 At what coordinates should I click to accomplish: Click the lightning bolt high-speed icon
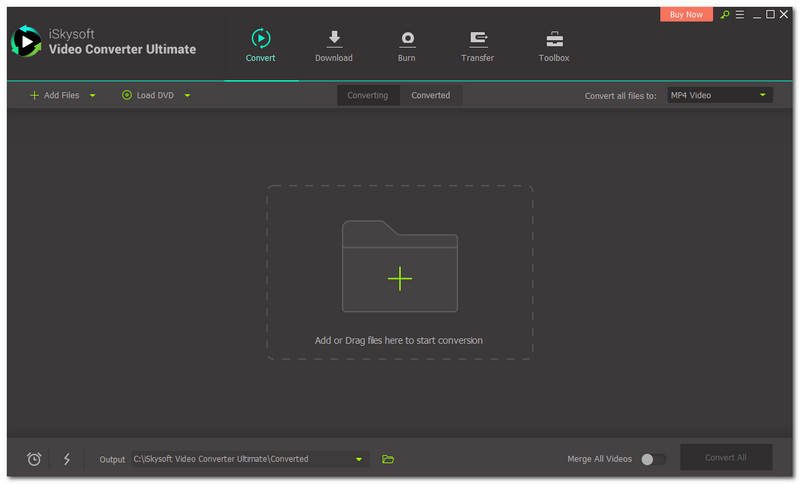click(67, 459)
